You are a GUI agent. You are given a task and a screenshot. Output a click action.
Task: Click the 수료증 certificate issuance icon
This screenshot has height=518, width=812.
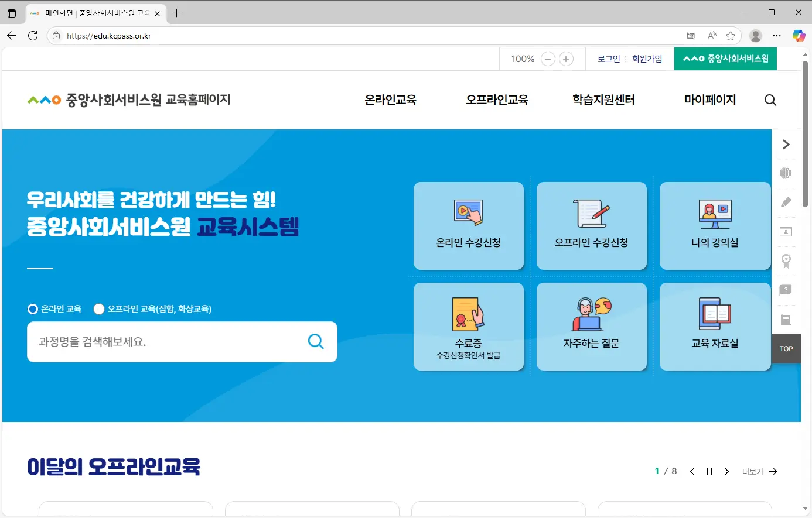(x=468, y=326)
